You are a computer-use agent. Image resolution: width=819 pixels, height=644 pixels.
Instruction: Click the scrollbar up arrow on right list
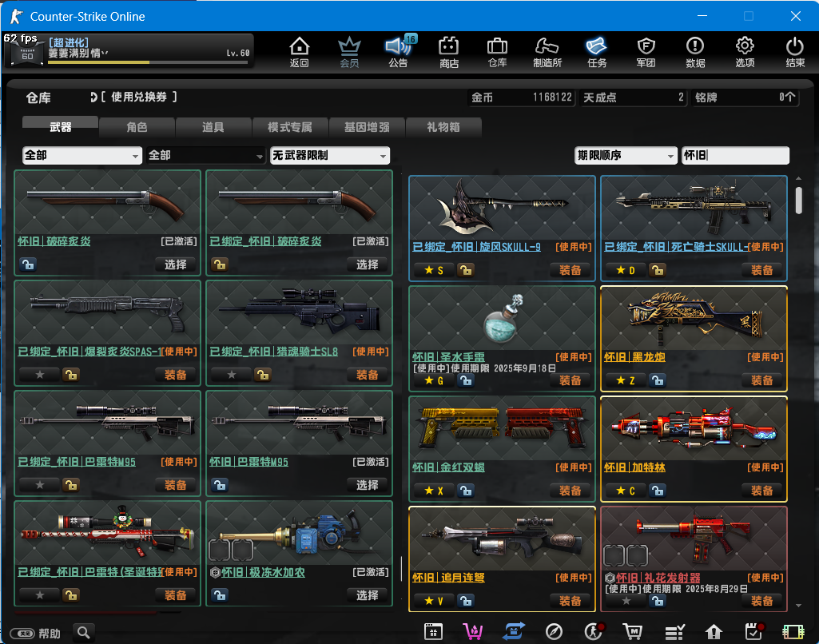pos(798,179)
